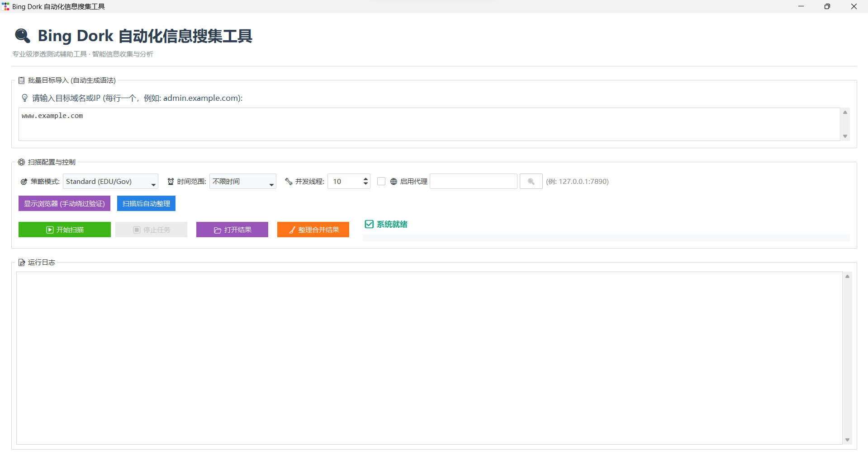Click log scrollbar down arrow
This screenshot has width=868, height=460.
pos(847,440)
